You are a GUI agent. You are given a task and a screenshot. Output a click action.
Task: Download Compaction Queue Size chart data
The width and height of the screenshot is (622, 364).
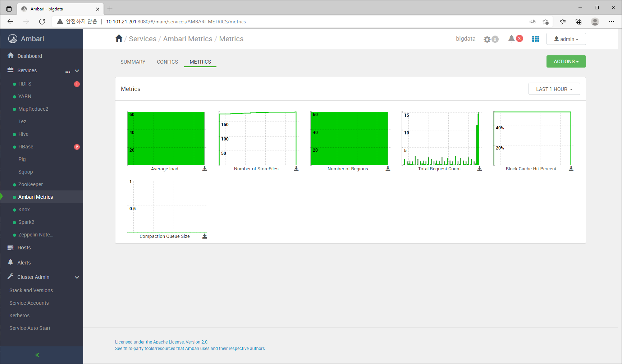point(205,236)
